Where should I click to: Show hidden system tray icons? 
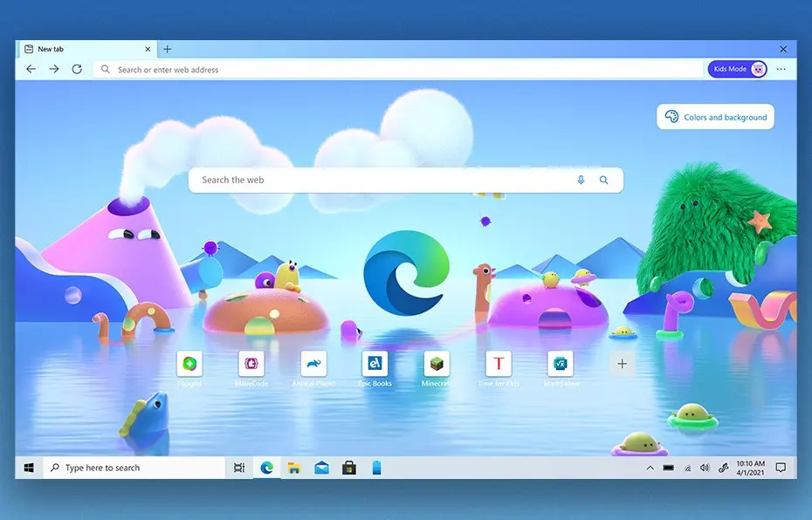(x=650, y=468)
